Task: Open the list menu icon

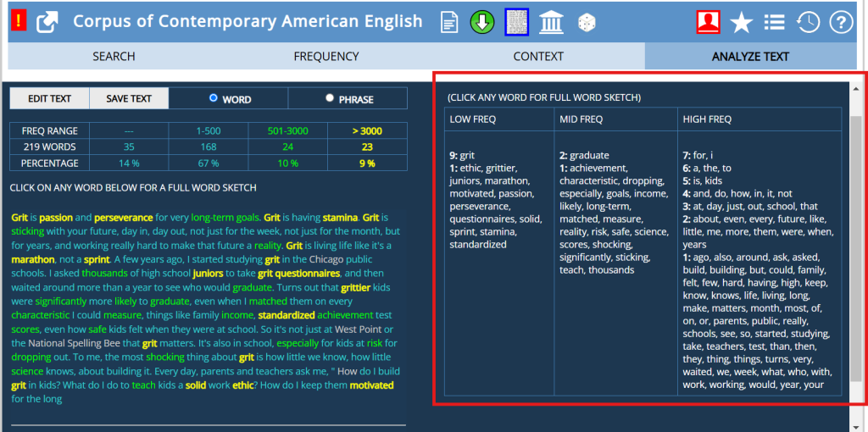Action: [774, 22]
